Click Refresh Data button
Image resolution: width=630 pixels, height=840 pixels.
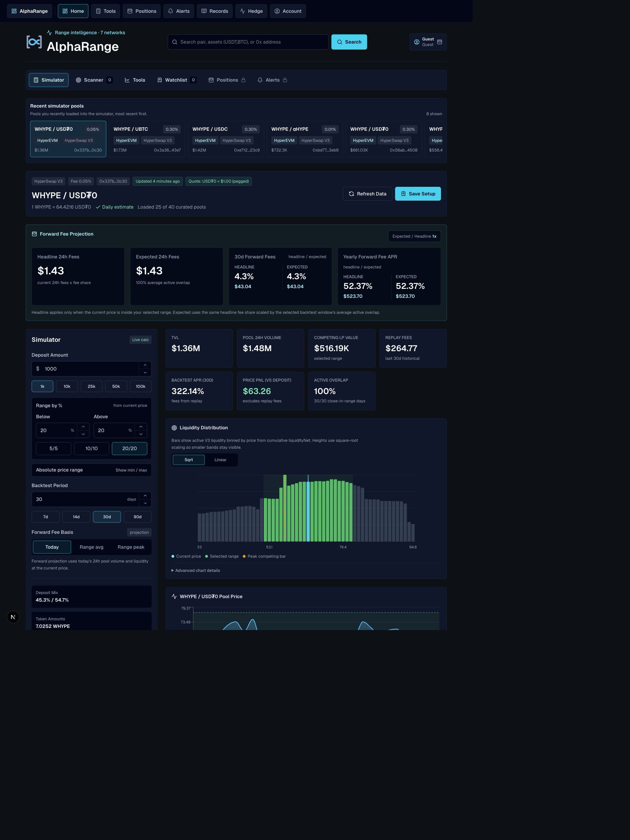367,194
